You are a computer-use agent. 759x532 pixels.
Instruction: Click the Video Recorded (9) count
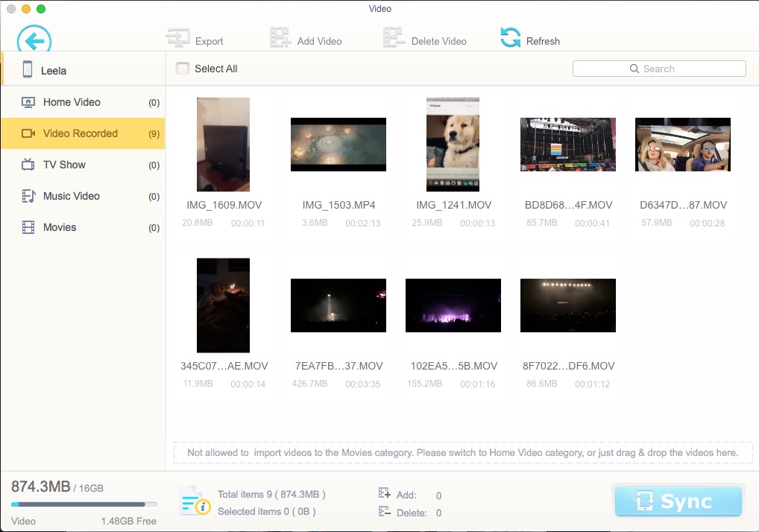(154, 134)
